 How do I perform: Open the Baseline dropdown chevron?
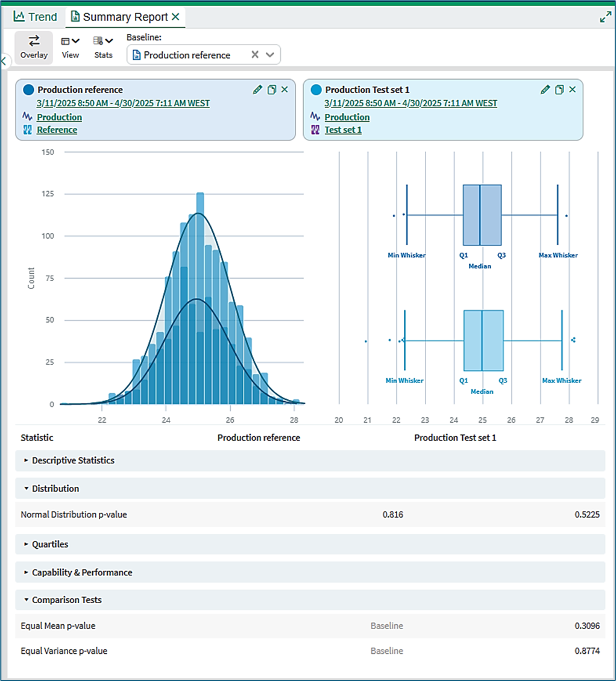270,55
